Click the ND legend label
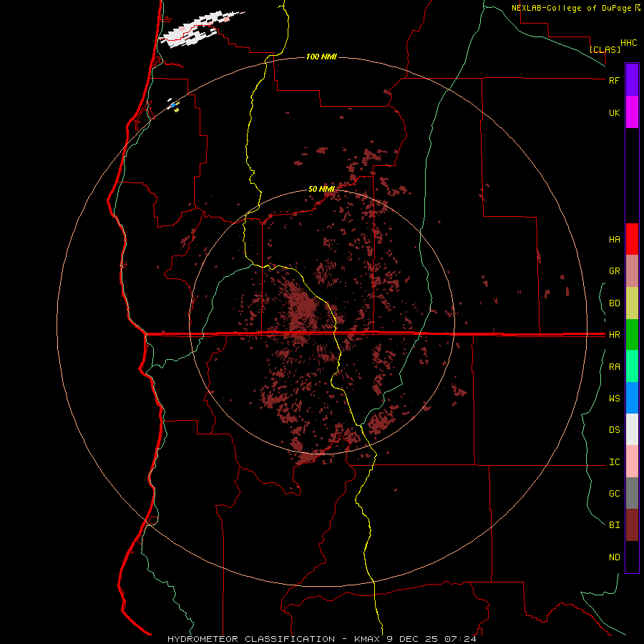Image resolution: width=644 pixels, height=644 pixels. point(614,557)
